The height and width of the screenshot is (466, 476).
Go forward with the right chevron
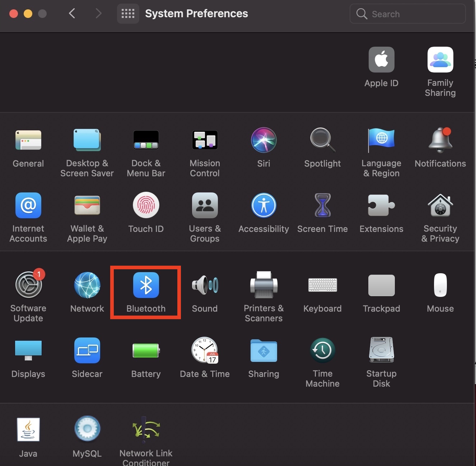pos(98,14)
